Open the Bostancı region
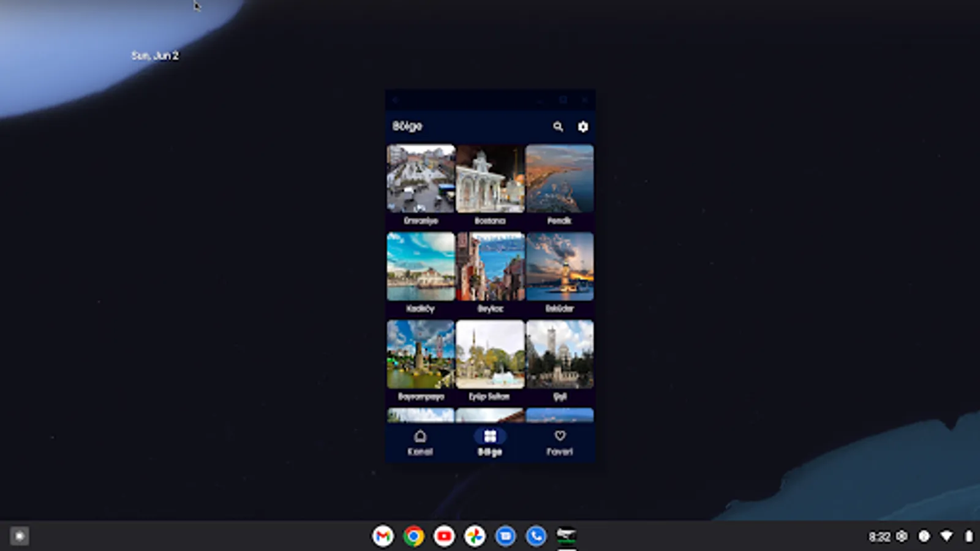The width and height of the screenshot is (980, 551). [x=490, y=179]
